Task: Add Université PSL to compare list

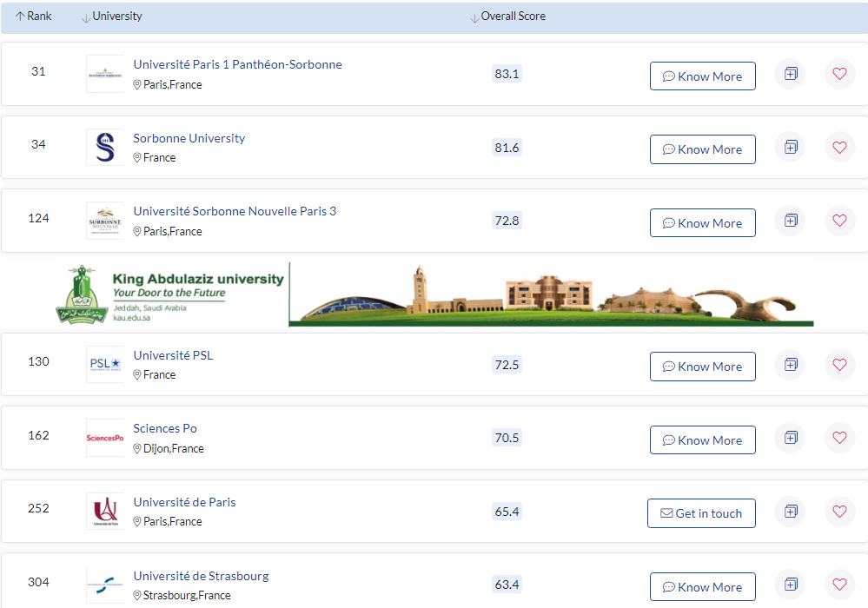Action: 791,365
